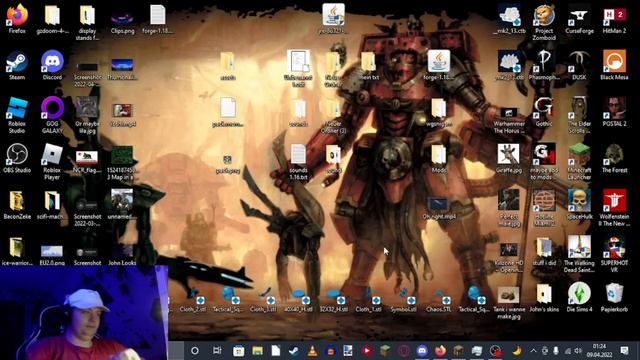Open The Walking Dead Saints shortcut
The width and height of the screenshot is (640, 360).
coord(579,254)
